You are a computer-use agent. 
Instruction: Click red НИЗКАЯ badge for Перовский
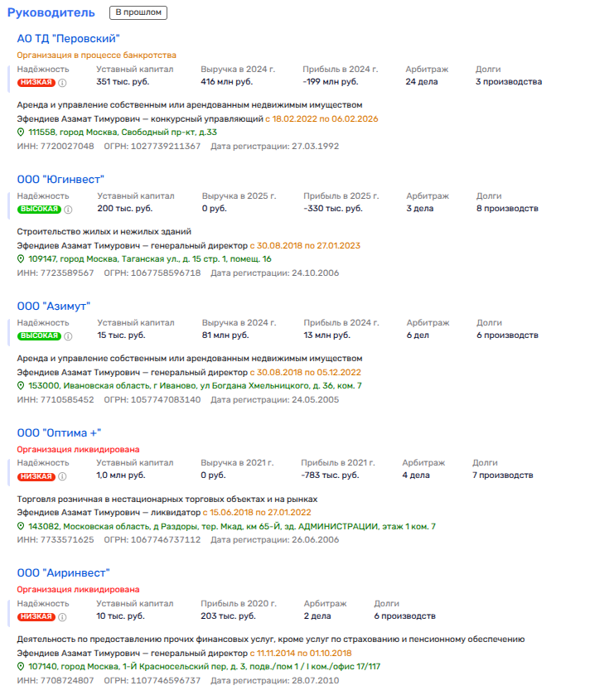pyautogui.click(x=36, y=83)
